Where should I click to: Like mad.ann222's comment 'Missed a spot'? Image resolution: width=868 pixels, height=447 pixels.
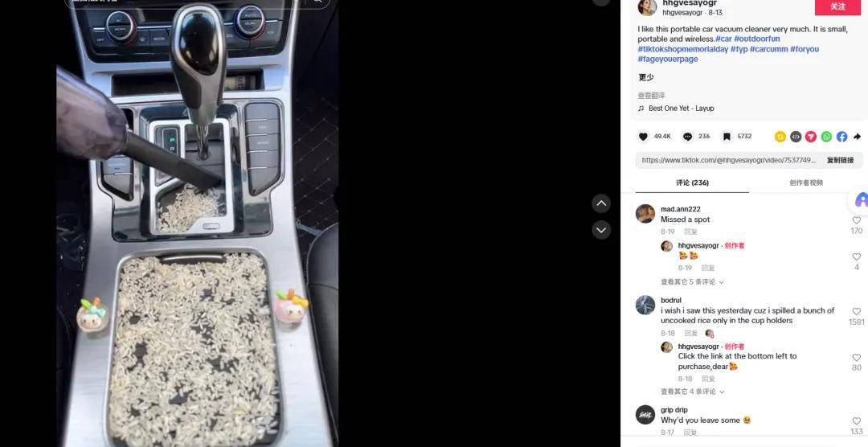(857, 220)
